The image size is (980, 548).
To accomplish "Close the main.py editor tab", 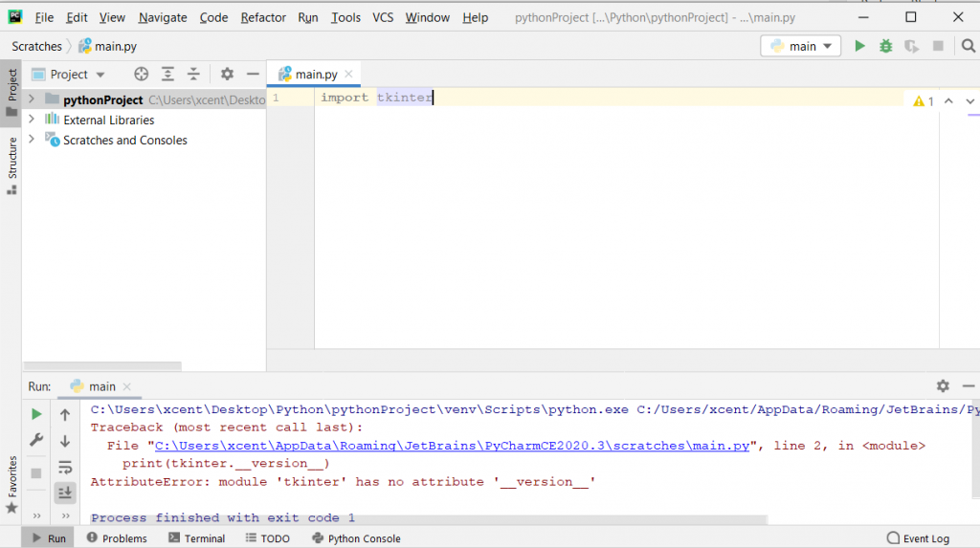I will coord(348,74).
